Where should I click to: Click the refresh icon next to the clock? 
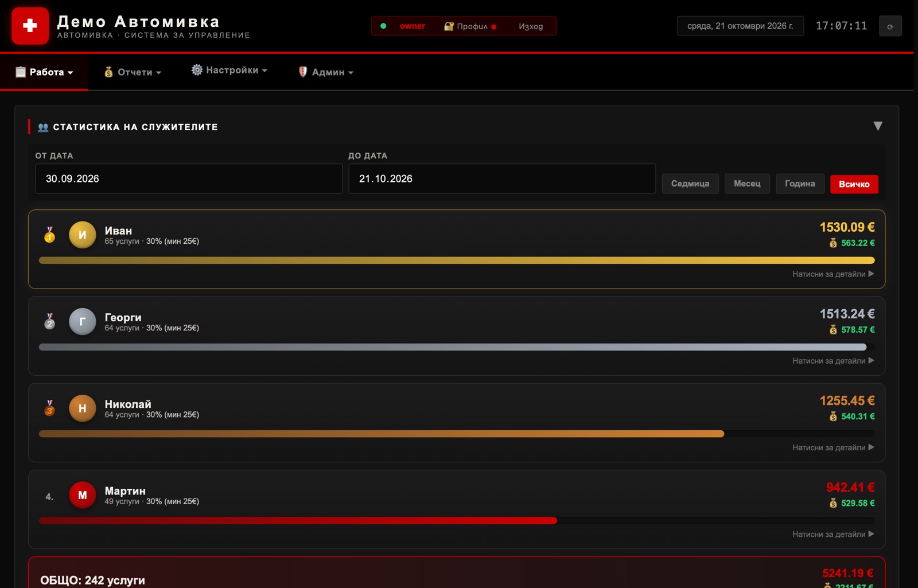click(x=890, y=26)
